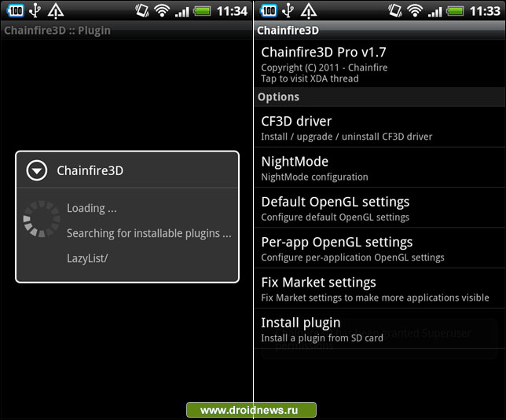Tap the signal bars in right status bar
The width and height of the screenshot is (506, 420).
click(434, 12)
